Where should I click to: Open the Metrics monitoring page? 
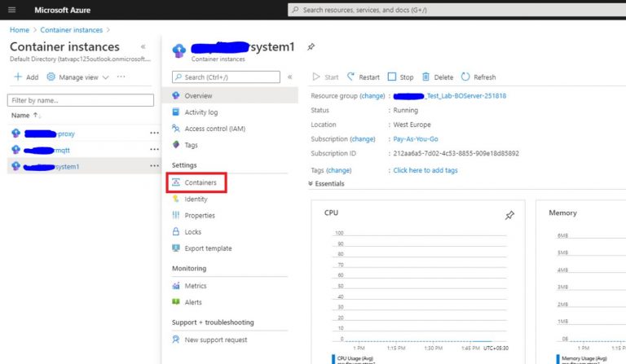coord(196,286)
